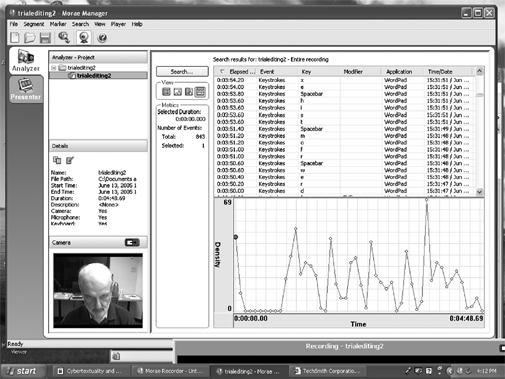
Task: Switch to the Presenter sidebar tab
Action: pos(26,89)
